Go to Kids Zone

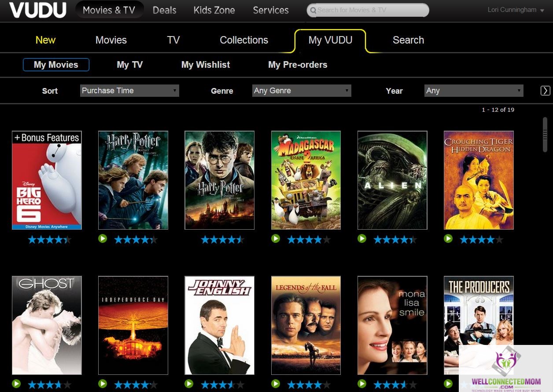coord(214,10)
